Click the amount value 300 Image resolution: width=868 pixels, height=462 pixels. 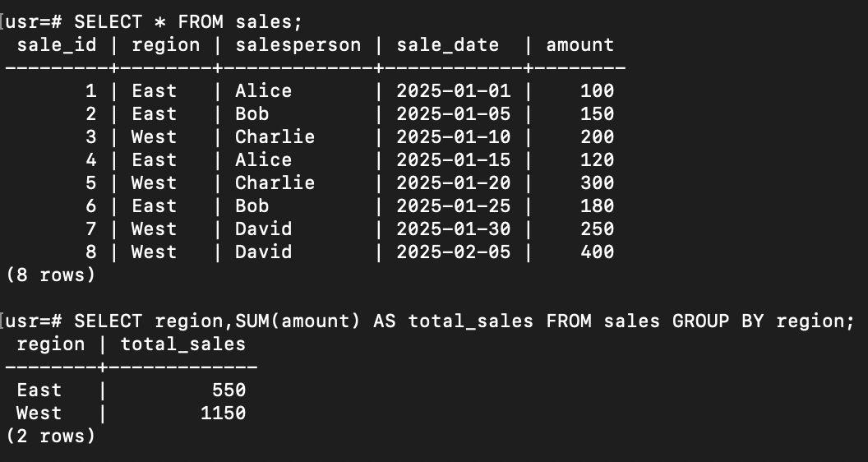[x=597, y=183]
